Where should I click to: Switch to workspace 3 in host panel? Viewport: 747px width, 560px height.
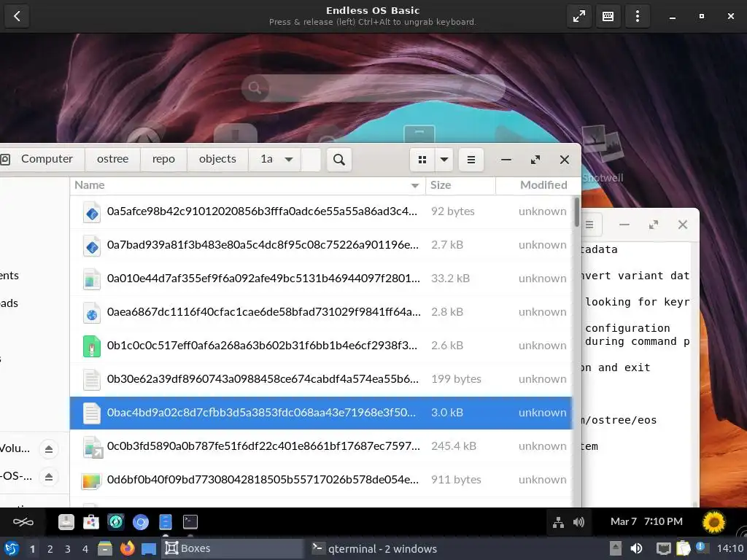point(68,549)
